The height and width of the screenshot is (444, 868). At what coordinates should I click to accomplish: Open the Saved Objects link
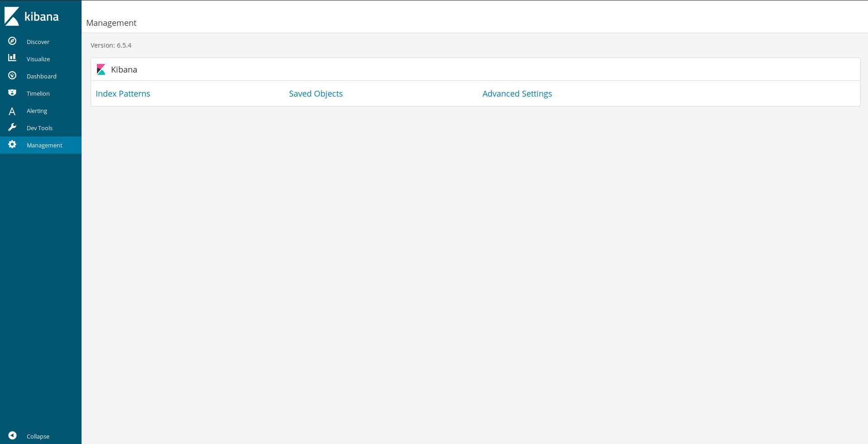pos(316,93)
